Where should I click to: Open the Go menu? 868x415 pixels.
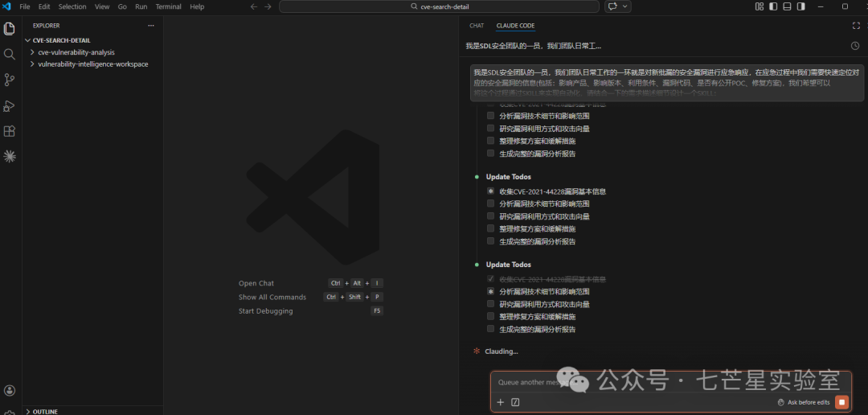point(122,6)
